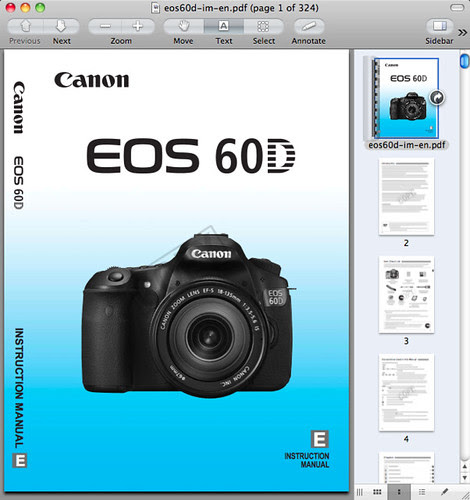Open the Annotate tool
The image size is (470, 500).
coord(309,26)
